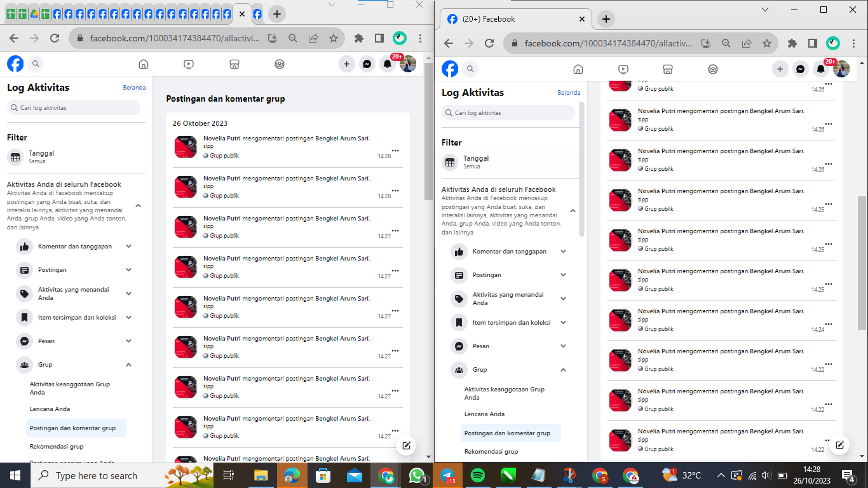
Task: Click sidebar scrollbar in right window
Action: (582, 168)
